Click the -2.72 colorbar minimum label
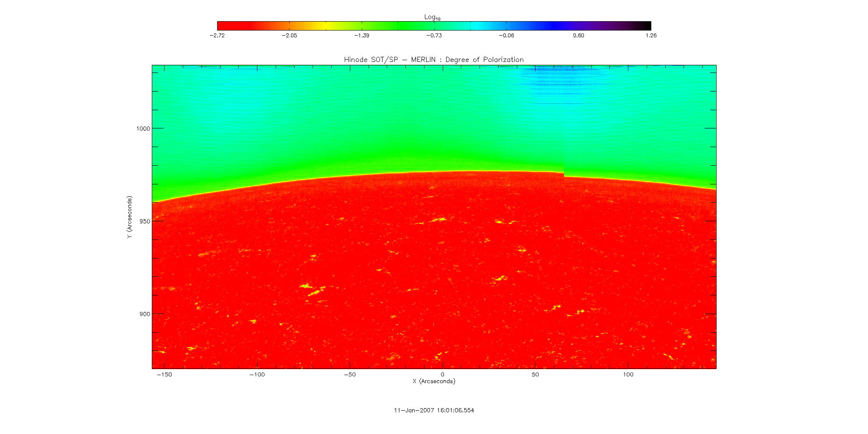The image size is (868, 434). coord(217,36)
